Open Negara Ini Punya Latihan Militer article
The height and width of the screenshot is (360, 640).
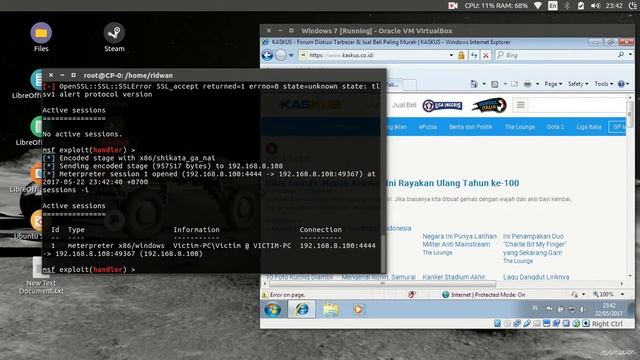460,240
